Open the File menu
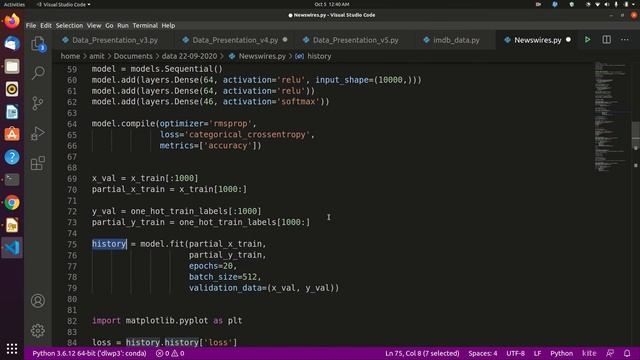Viewport: 640px width, 360px height. [31, 25]
